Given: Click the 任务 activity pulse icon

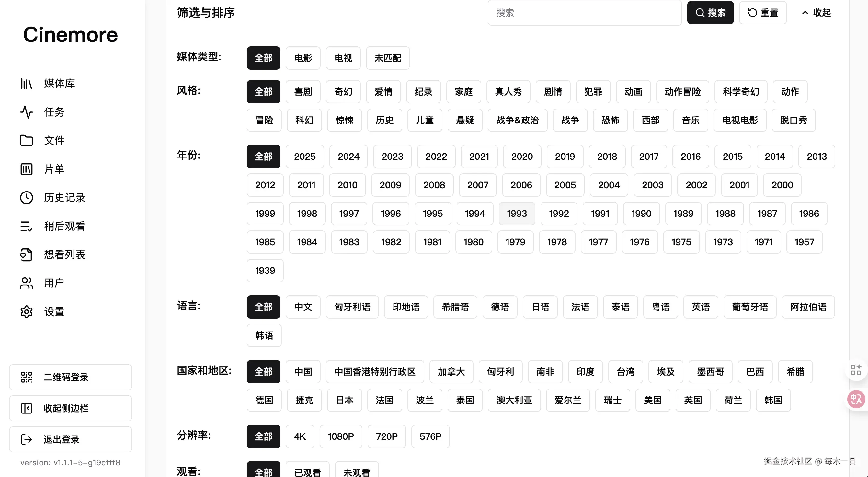Looking at the screenshot, I should click(x=26, y=112).
